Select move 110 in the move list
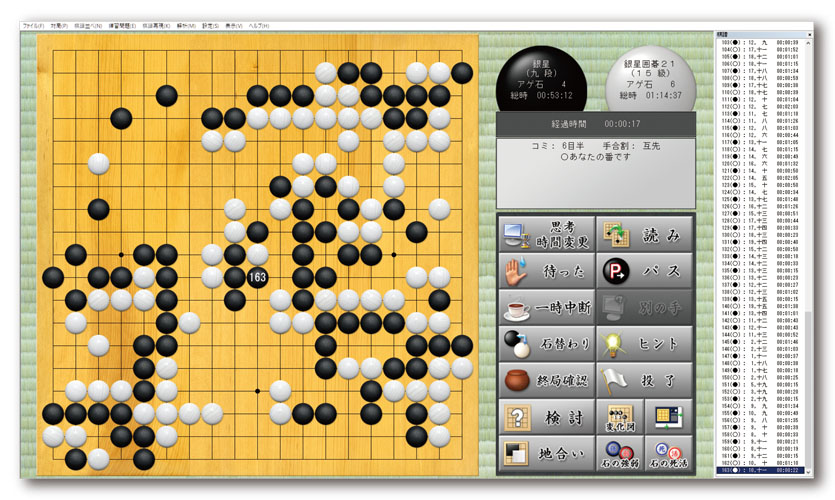The width and height of the screenshot is (835, 500). [760, 92]
